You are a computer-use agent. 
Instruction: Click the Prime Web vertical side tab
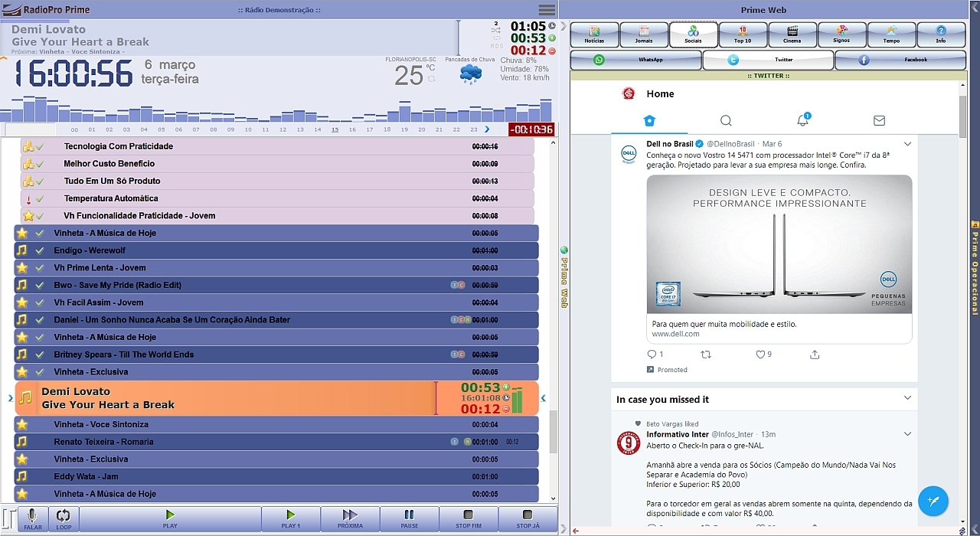coord(564,277)
